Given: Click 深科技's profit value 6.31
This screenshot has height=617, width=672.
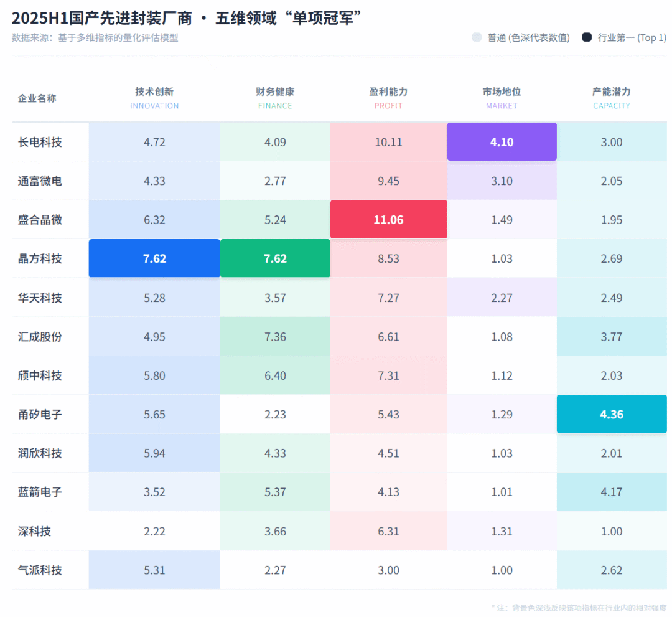Looking at the screenshot, I should (x=388, y=531).
